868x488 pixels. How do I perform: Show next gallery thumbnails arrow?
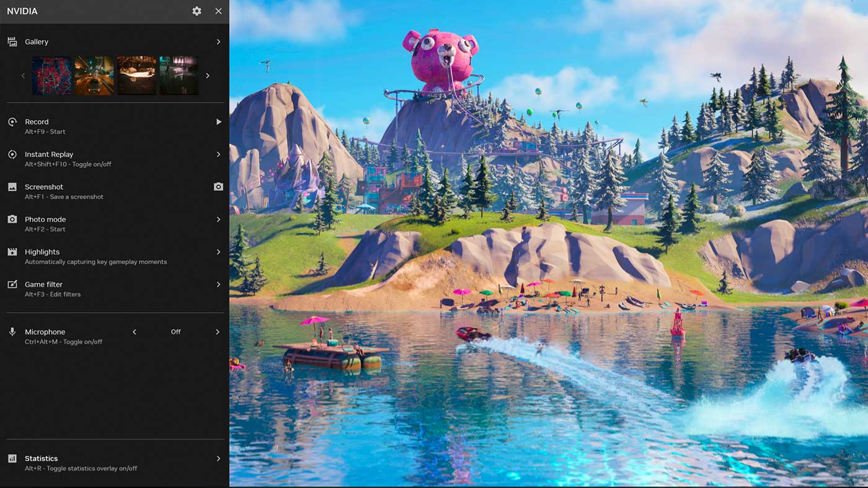208,76
